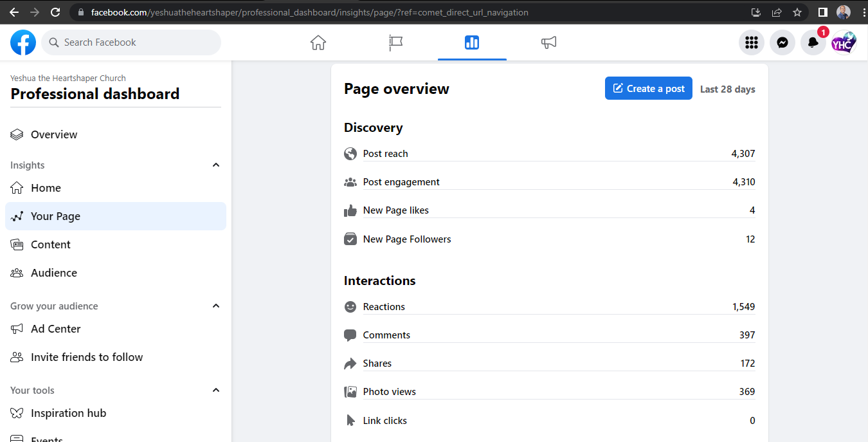Screen dimensions: 868x442
Task: Open the Pages flag icon
Action: point(395,42)
